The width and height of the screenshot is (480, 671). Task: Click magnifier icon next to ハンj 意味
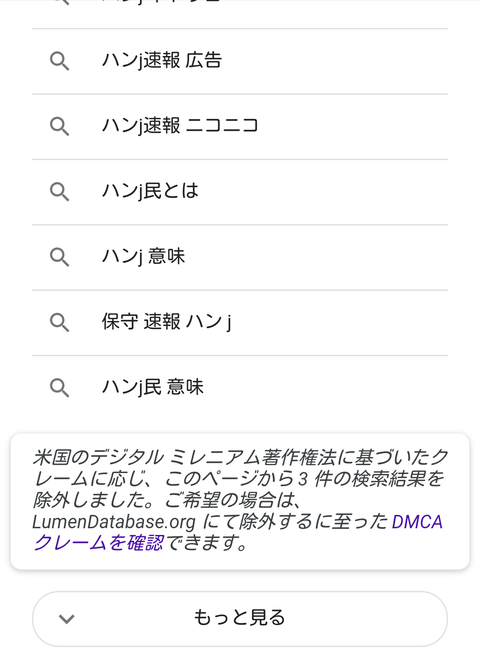59,257
